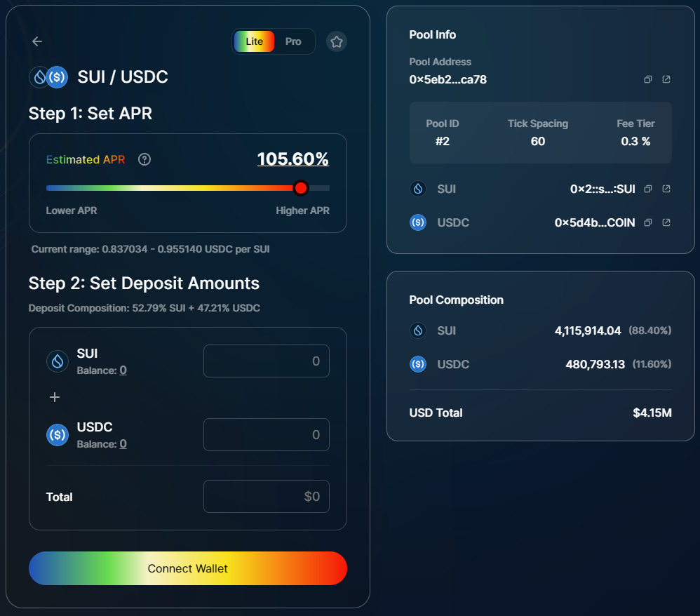Click the SUI / USDC pair title
The width and height of the screenshot is (700, 616).
[123, 77]
